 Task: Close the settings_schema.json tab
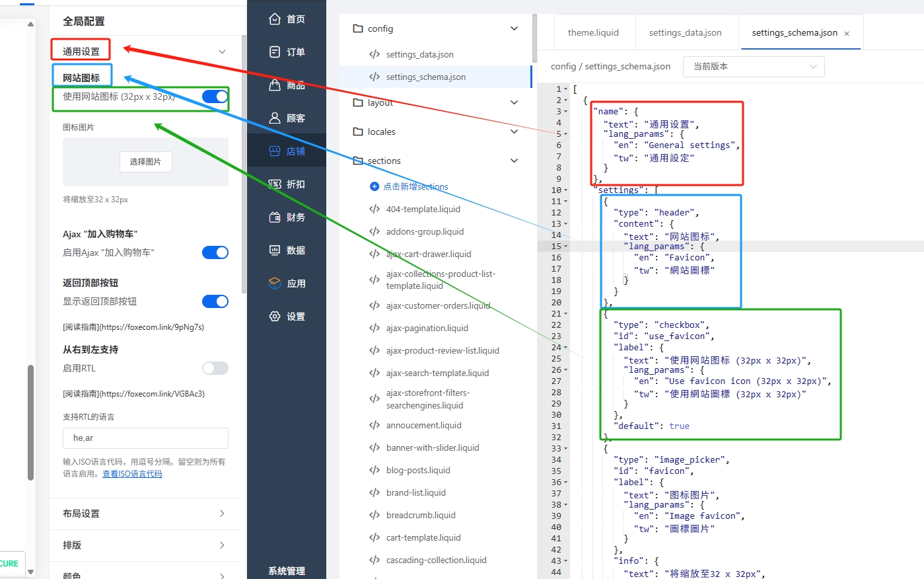847,33
